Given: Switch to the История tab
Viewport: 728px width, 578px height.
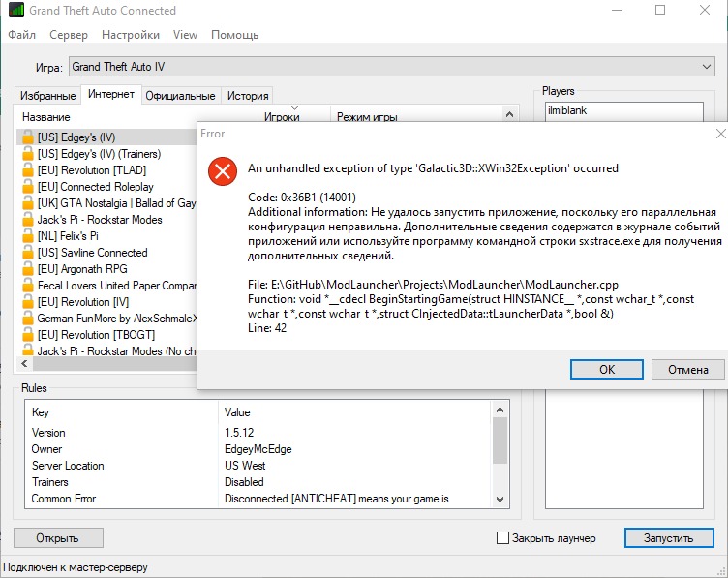Looking at the screenshot, I should click(x=248, y=96).
